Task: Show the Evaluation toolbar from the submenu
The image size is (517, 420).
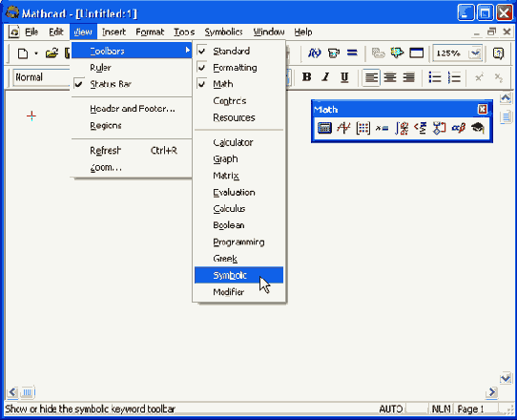Action: click(238, 193)
